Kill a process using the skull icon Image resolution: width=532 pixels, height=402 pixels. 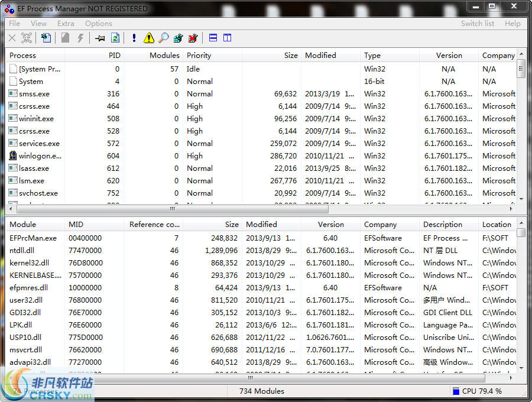click(x=26, y=38)
